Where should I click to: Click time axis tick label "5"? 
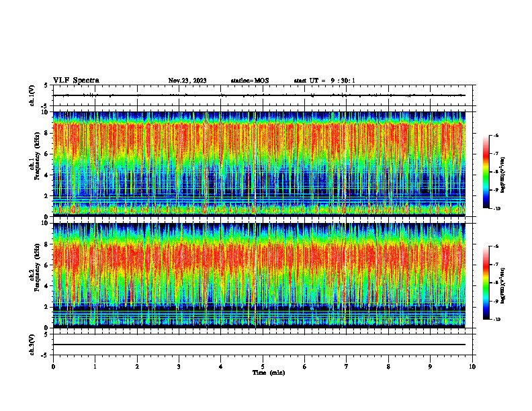263,367
